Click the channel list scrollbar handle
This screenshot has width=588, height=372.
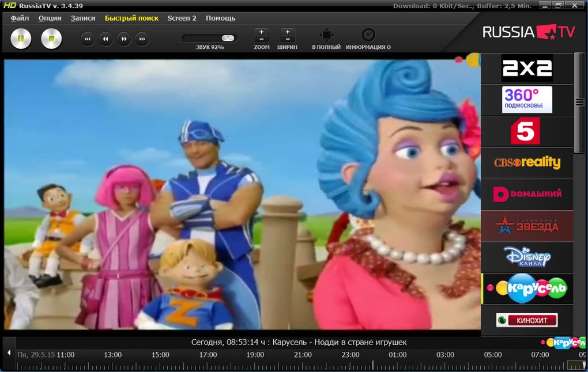pos(579,102)
